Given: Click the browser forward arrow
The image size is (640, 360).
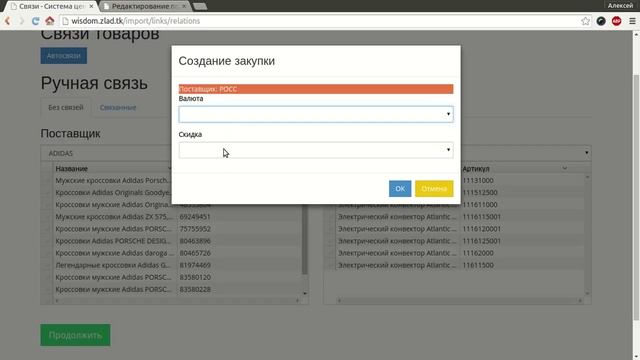Looking at the screenshot, I should click(x=22, y=21).
